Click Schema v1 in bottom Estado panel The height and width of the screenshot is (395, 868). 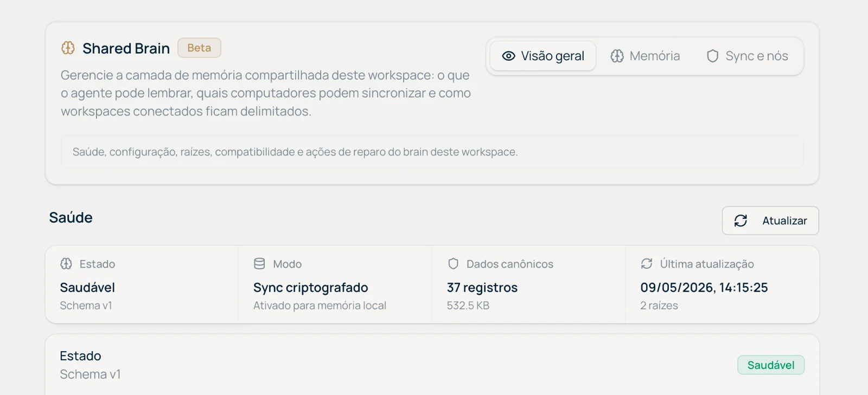tap(90, 374)
